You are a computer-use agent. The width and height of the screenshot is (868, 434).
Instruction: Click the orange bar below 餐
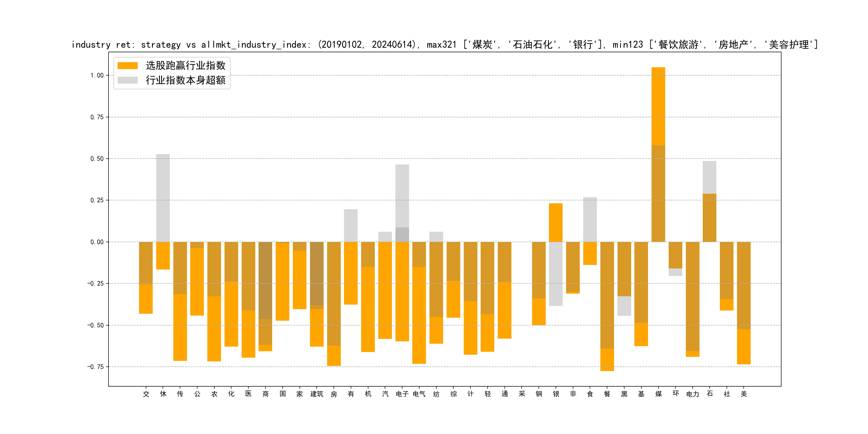tap(607, 360)
